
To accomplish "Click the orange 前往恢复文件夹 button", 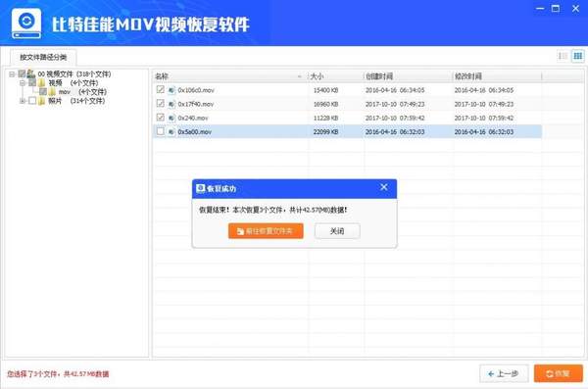I will (x=266, y=231).
